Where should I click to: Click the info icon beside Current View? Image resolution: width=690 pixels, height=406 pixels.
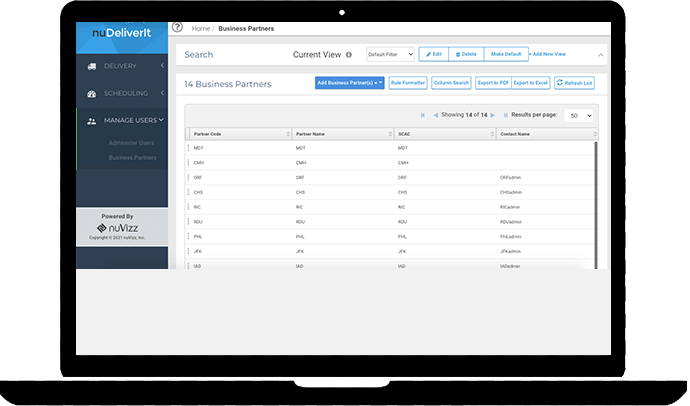(x=349, y=55)
